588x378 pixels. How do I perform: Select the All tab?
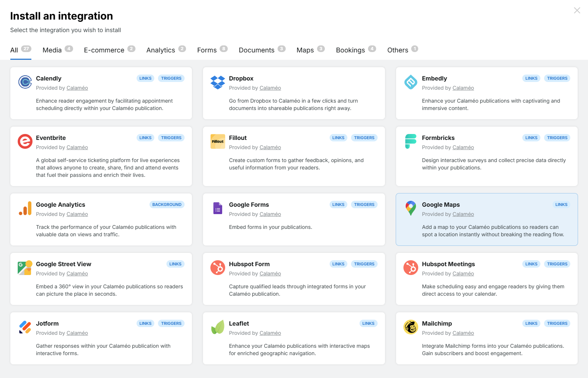pyautogui.click(x=21, y=50)
